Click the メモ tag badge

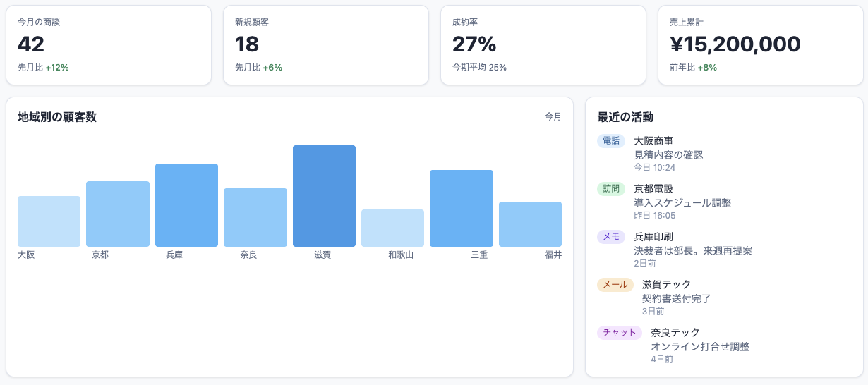611,237
